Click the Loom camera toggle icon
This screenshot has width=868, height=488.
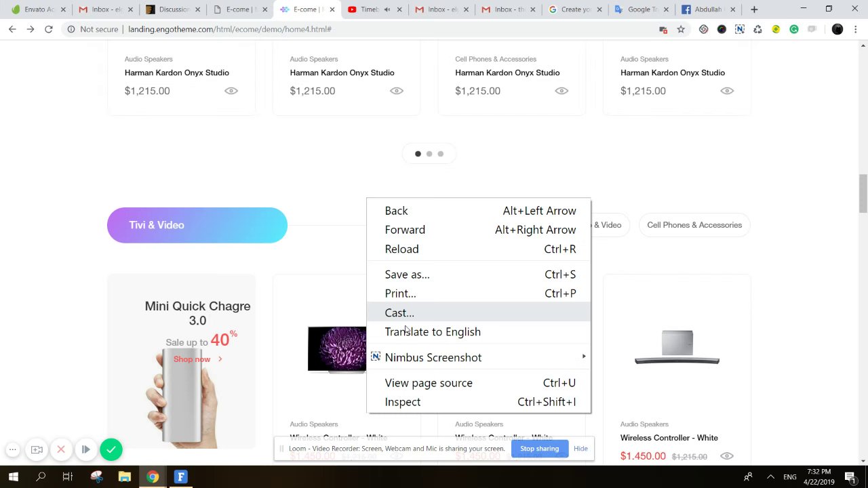37,449
